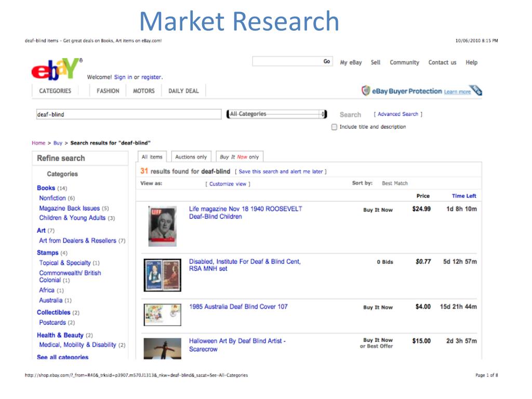This screenshot has width=532, height=399.
Task: Open Advanced Search link
Action: tap(398, 114)
